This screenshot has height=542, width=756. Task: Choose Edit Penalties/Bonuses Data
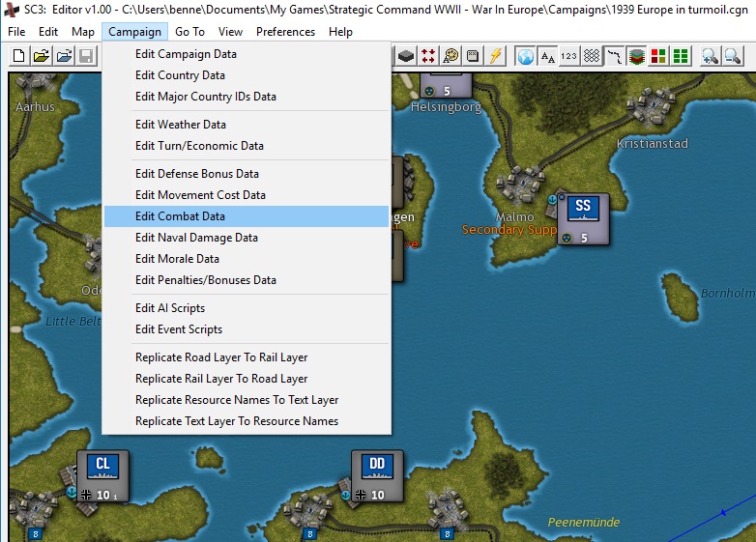(x=247, y=280)
